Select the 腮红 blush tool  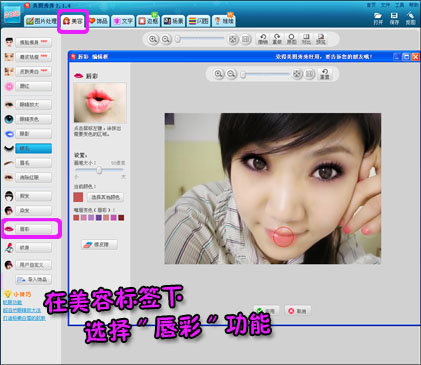coord(33,86)
